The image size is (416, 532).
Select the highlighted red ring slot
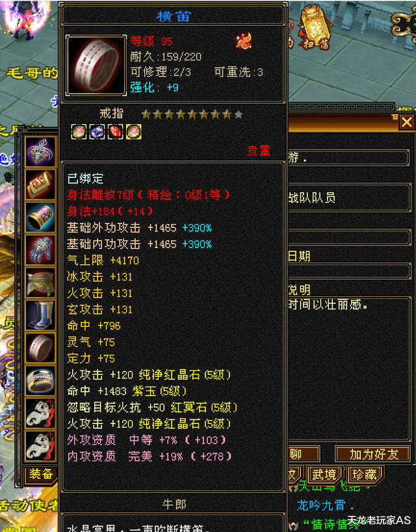tap(40, 348)
